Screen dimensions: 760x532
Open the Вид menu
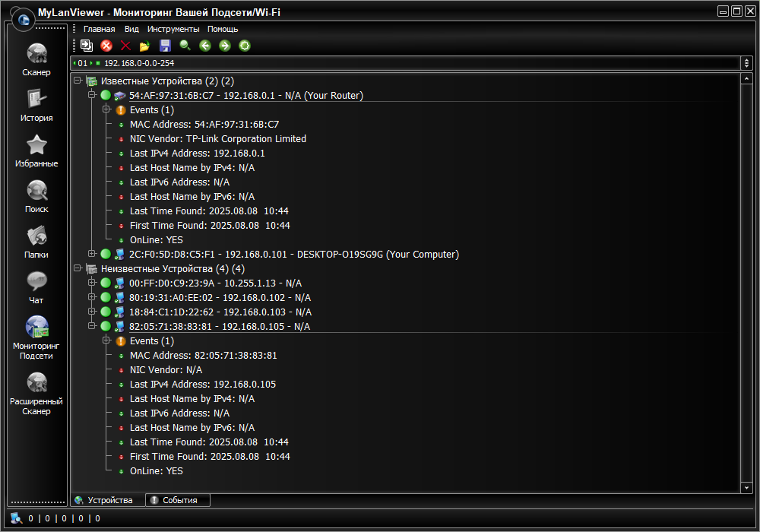pyautogui.click(x=131, y=29)
